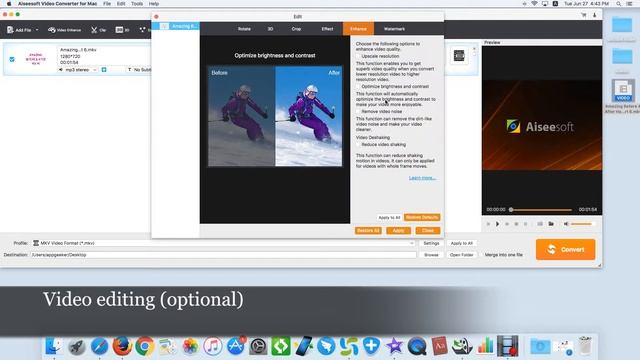Image resolution: width=640 pixels, height=360 pixels.
Task: Select the VIDEO file on the desktop
Action: (623, 91)
